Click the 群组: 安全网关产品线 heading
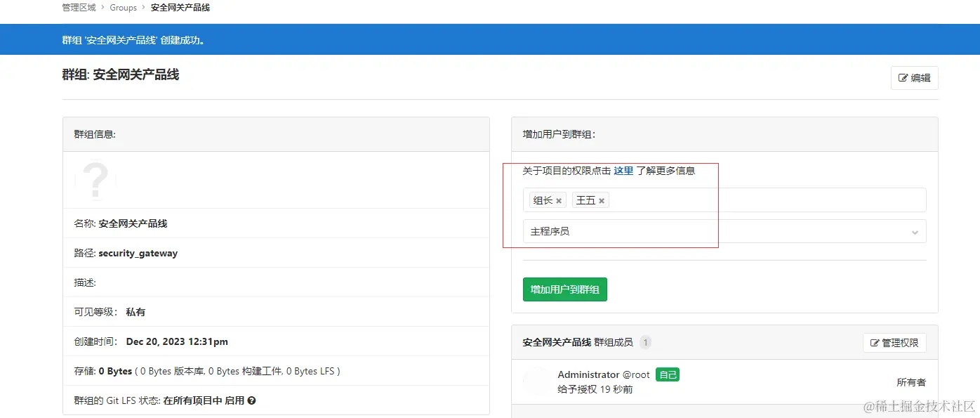Screen dimensions: 980x418 [121, 74]
